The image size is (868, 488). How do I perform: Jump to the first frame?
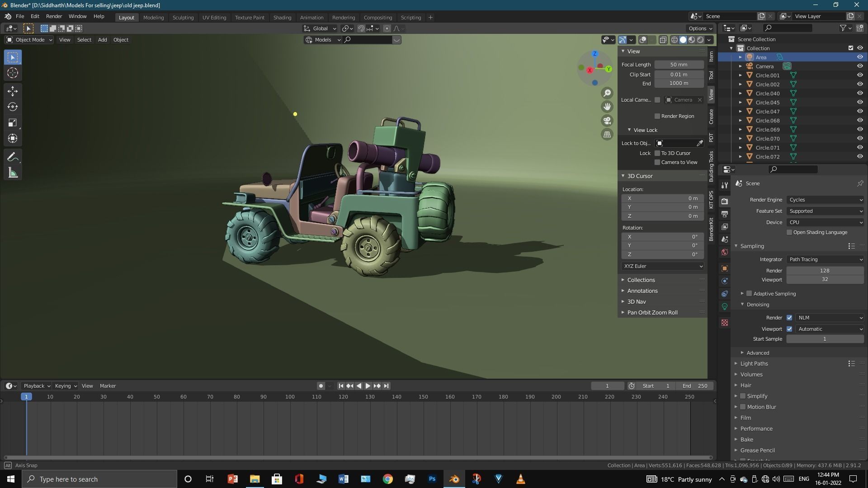pos(341,386)
